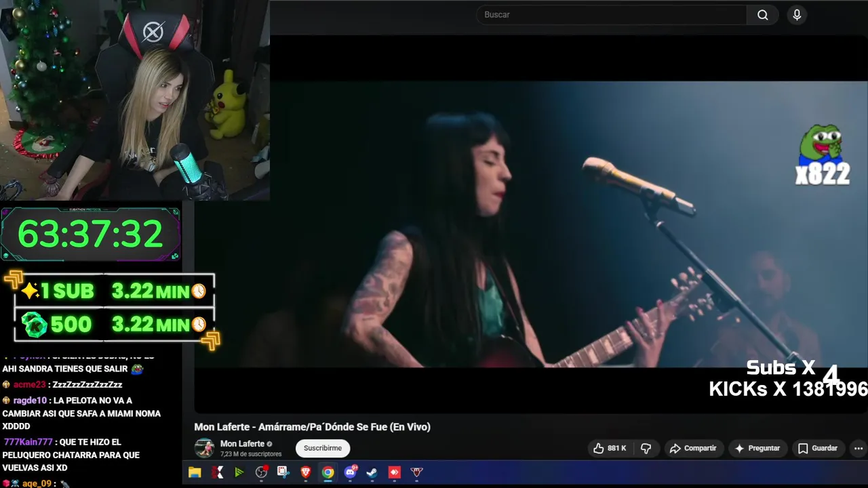The width and height of the screenshot is (868, 488).
Task: Like the Mon Laferte video
Action: [610, 448]
